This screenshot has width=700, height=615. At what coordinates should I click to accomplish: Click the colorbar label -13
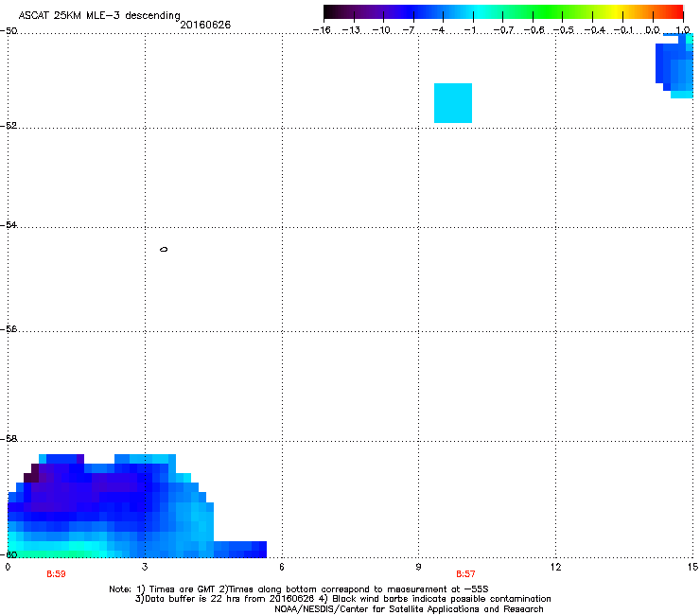(x=351, y=30)
